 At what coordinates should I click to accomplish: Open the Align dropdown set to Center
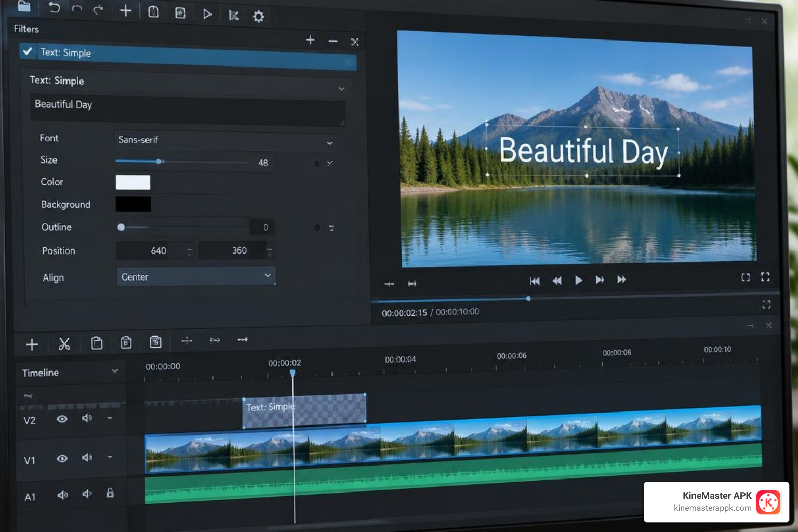196,276
